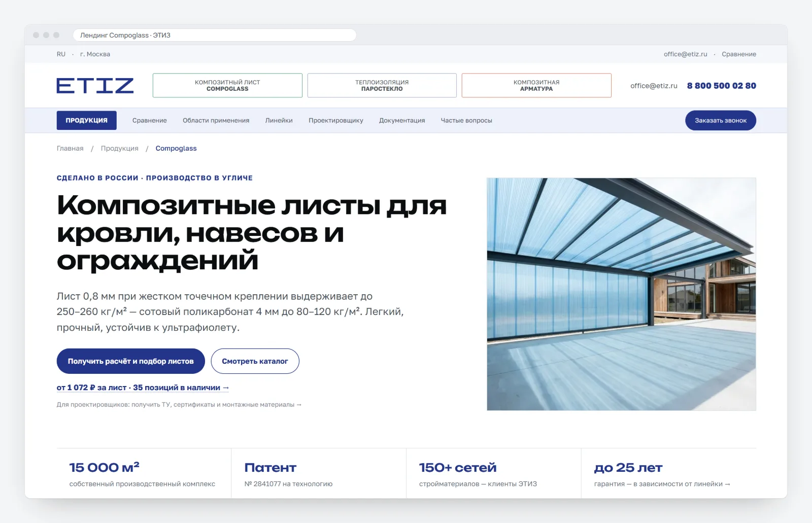
Task: Open Для проектировщиков materials link
Action: pyautogui.click(x=179, y=405)
